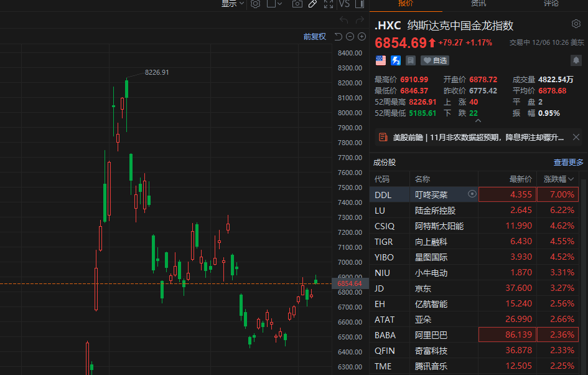
Task: Click the 8226.91 high price label
Action: click(157, 72)
